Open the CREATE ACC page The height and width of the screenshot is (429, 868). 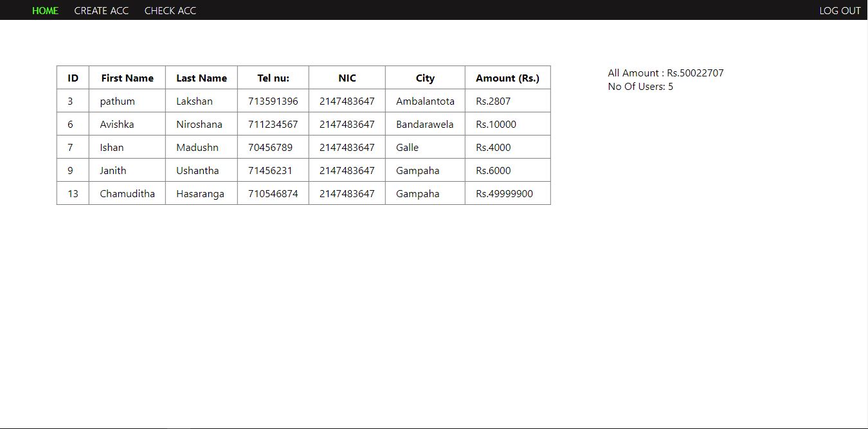point(102,10)
